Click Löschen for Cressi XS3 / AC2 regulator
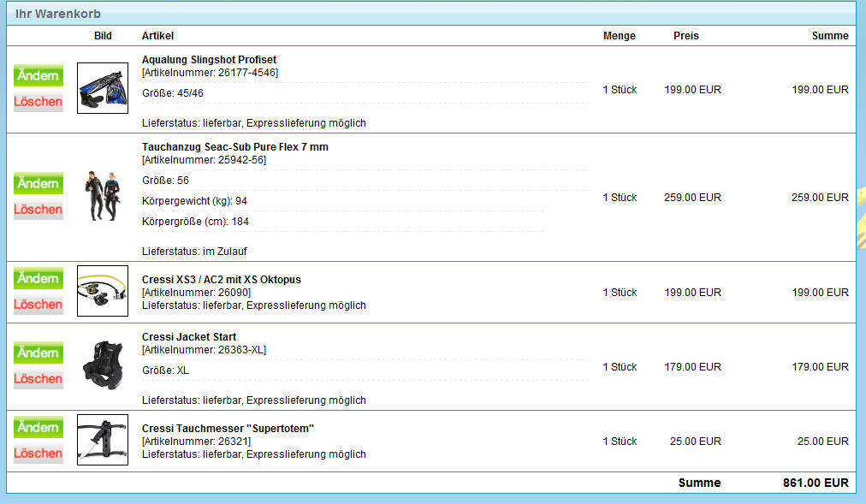Image resolution: width=866 pixels, height=504 pixels. coord(39,305)
